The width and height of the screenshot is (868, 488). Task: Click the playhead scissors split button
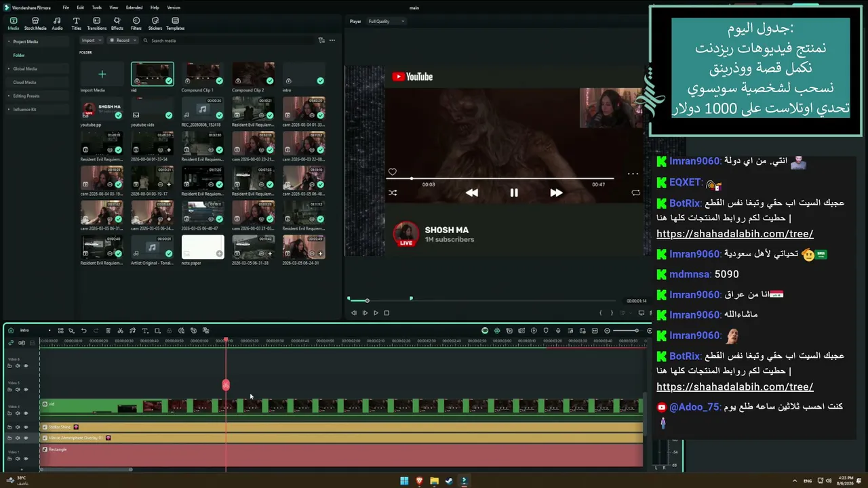(x=226, y=385)
